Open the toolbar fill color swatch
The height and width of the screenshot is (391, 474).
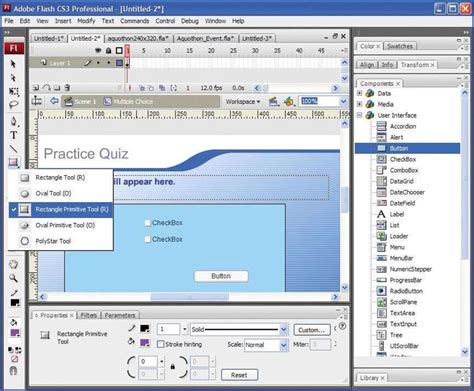click(x=15, y=333)
